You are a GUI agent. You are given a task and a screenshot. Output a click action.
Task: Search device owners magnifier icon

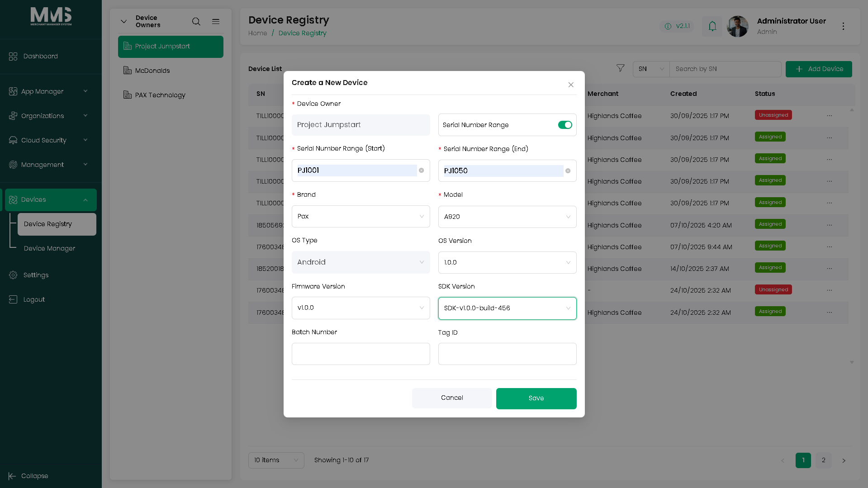196,21
